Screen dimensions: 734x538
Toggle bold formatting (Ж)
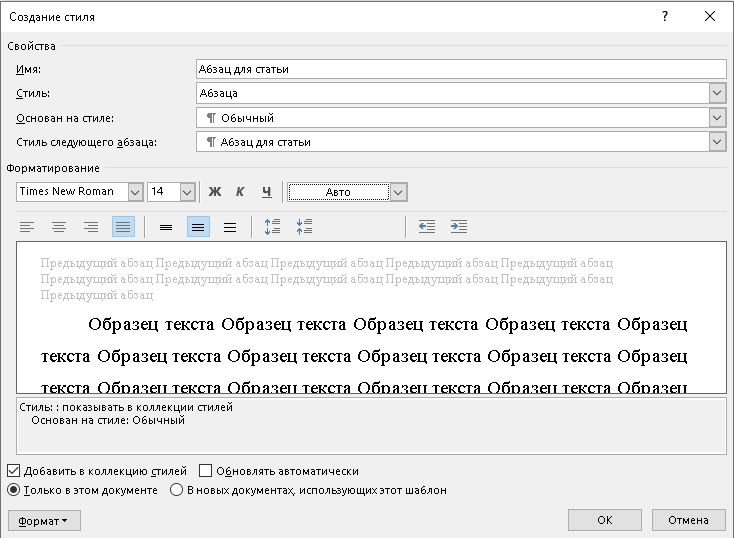tap(215, 192)
